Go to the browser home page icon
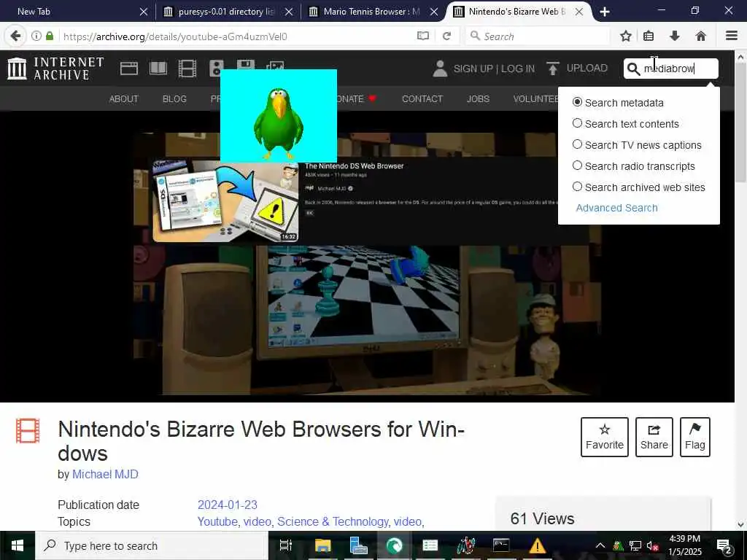 tap(701, 36)
